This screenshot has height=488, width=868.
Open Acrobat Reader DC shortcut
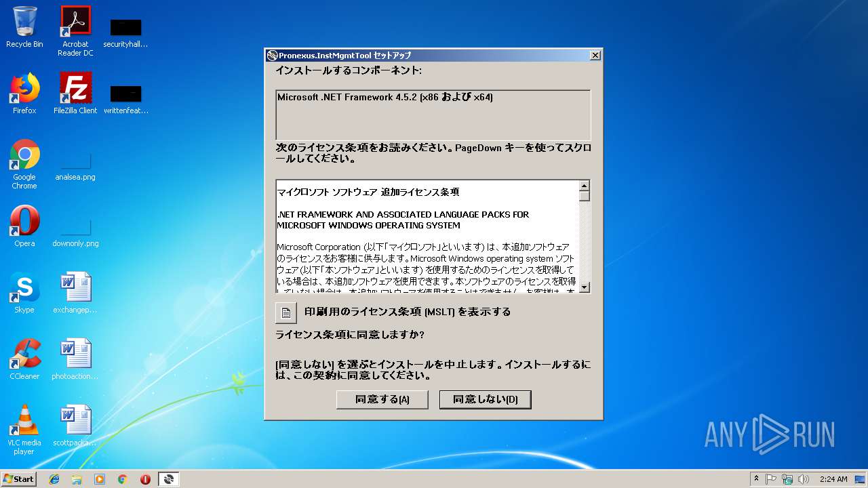tap(75, 31)
